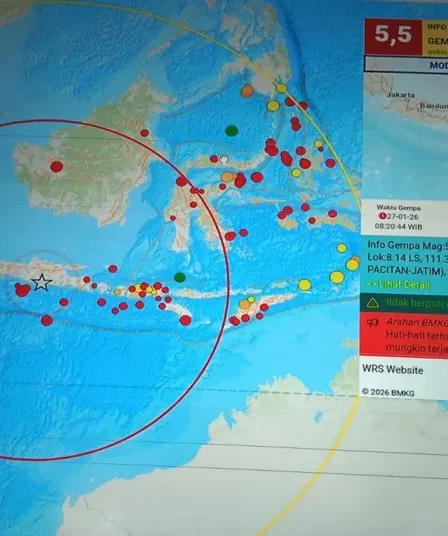
Task: Select the green quake marker in the Celebes Sea
Action: pyautogui.click(x=232, y=131)
